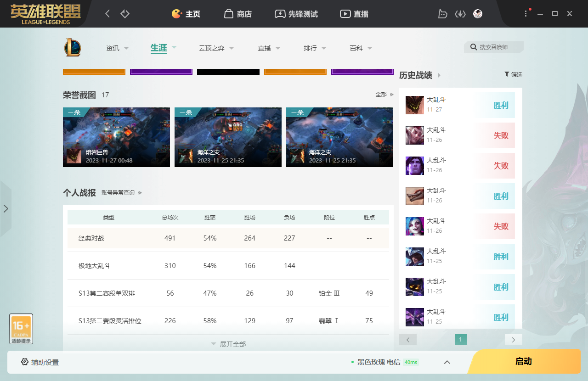Open the download manager icon
The height and width of the screenshot is (381, 588).
(x=460, y=14)
